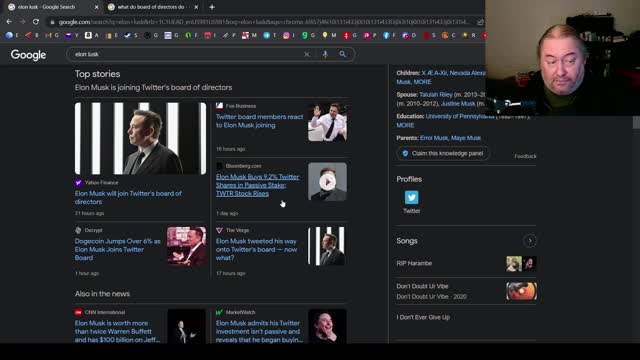
Task: Open 'Twitter board members react to Elon Musk joining'
Action: tap(260, 121)
